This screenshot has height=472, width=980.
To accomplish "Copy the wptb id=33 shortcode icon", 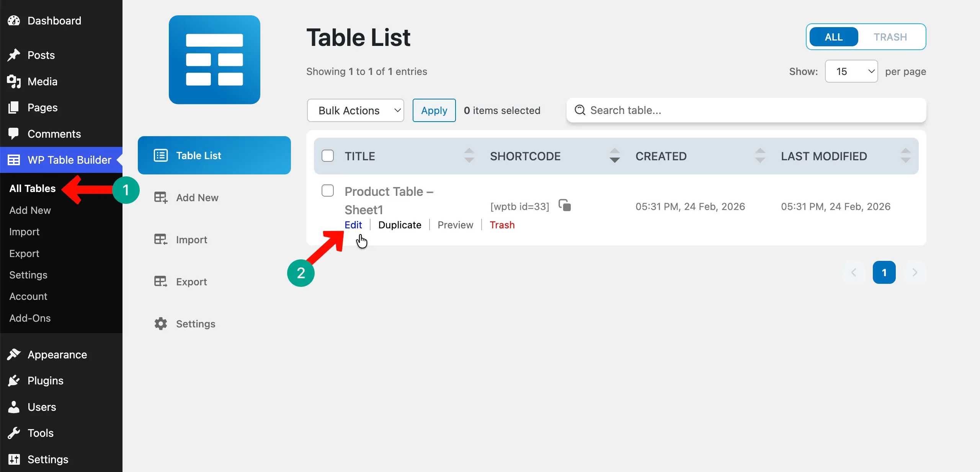I will point(565,205).
